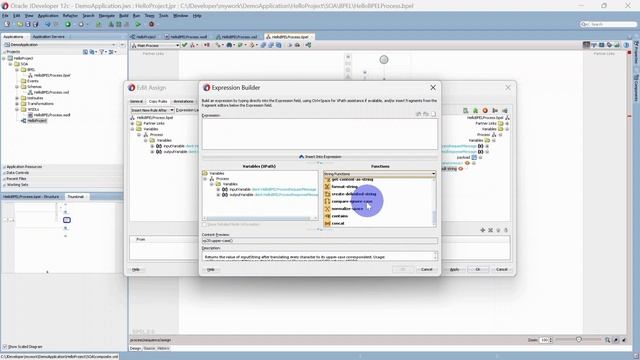Open the File menu
This screenshot has width=640, height=360.
click(x=5, y=16)
